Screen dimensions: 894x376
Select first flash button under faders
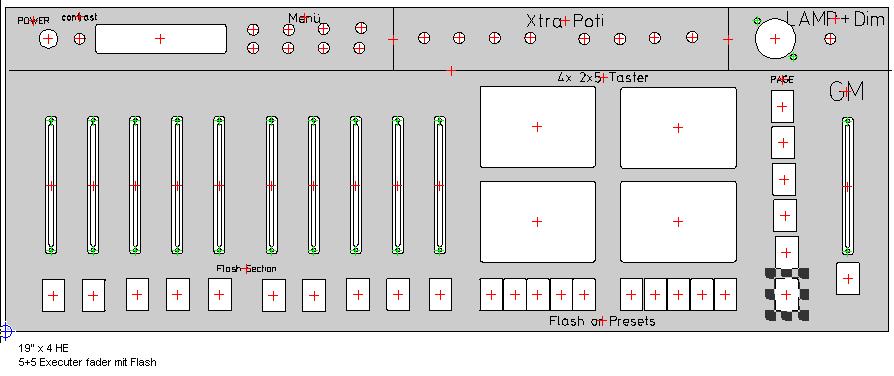[53, 296]
